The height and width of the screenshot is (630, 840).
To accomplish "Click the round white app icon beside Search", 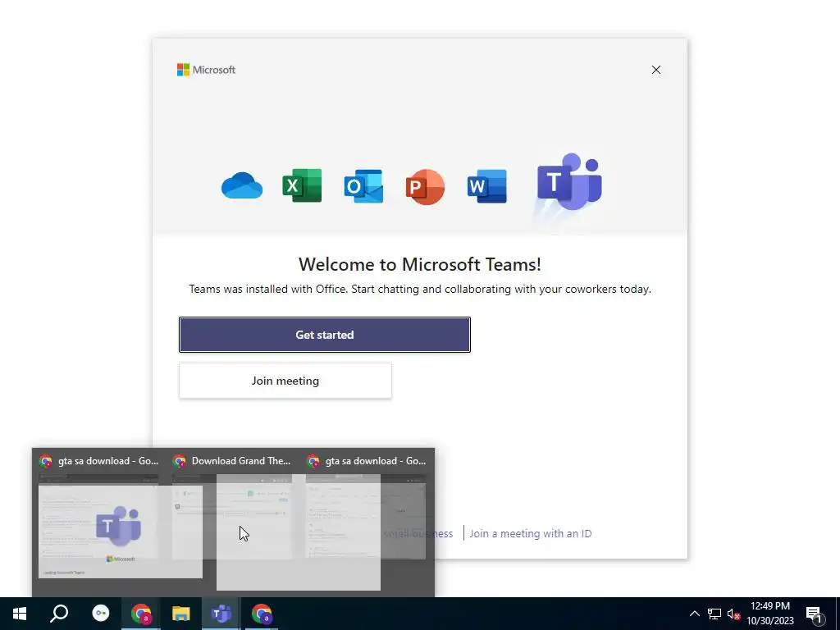I will pos(101,614).
